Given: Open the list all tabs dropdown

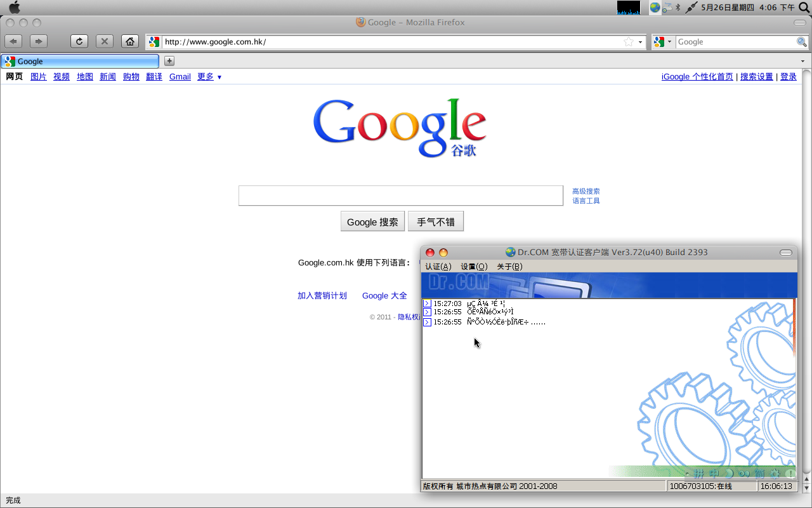Looking at the screenshot, I should coord(802,62).
